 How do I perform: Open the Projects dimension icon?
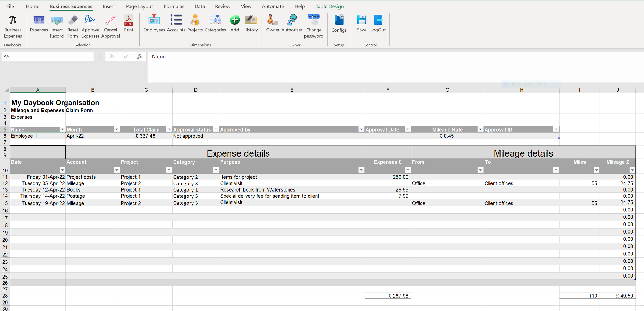coord(195,20)
